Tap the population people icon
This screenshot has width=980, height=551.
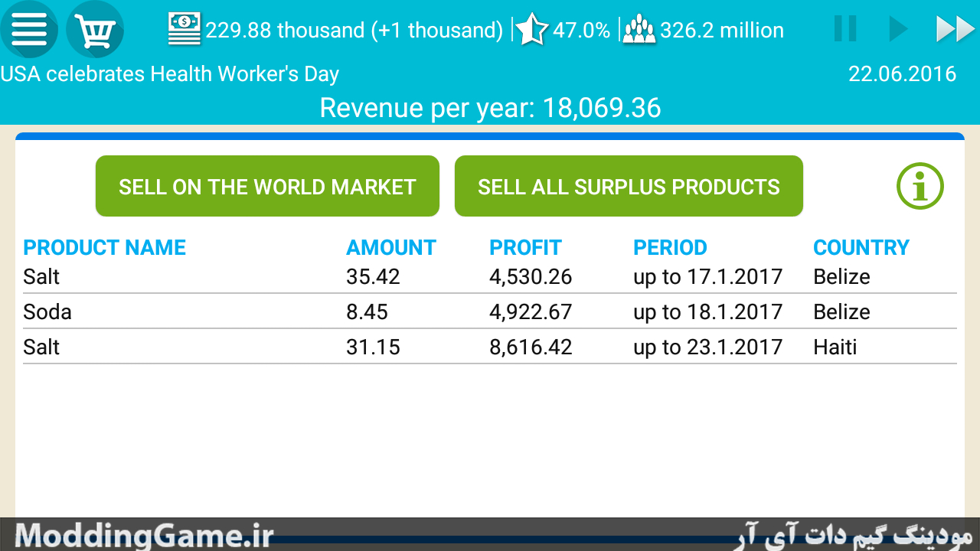tap(639, 30)
